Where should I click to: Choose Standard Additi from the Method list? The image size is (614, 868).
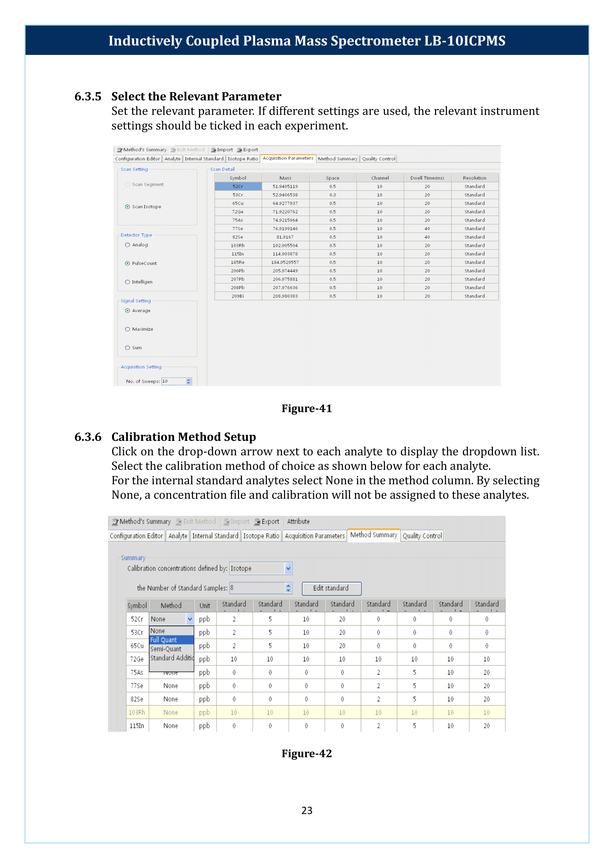(x=172, y=658)
